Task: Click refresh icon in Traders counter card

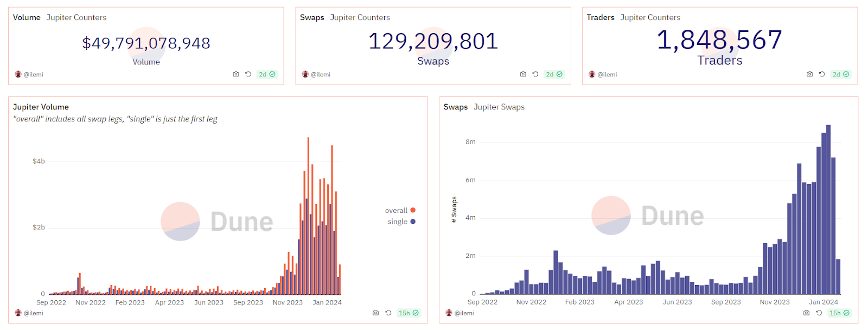Action: 822,74
